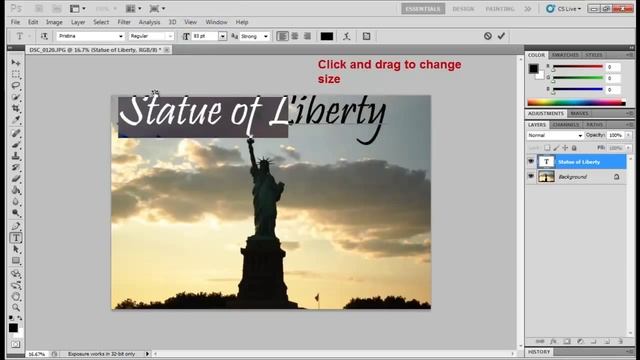Open the Normal blend mode dropdown
Image resolution: width=640 pixels, height=360 pixels.
coord(555,135)
